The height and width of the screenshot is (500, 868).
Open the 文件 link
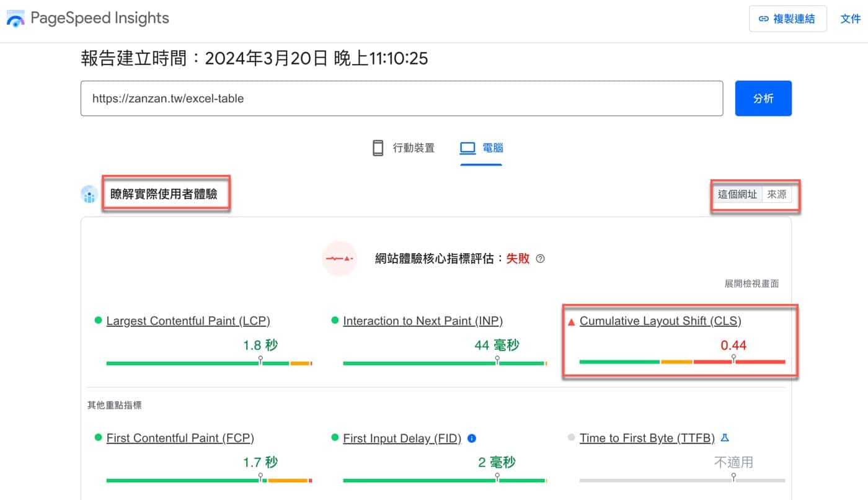coord(850,19)
